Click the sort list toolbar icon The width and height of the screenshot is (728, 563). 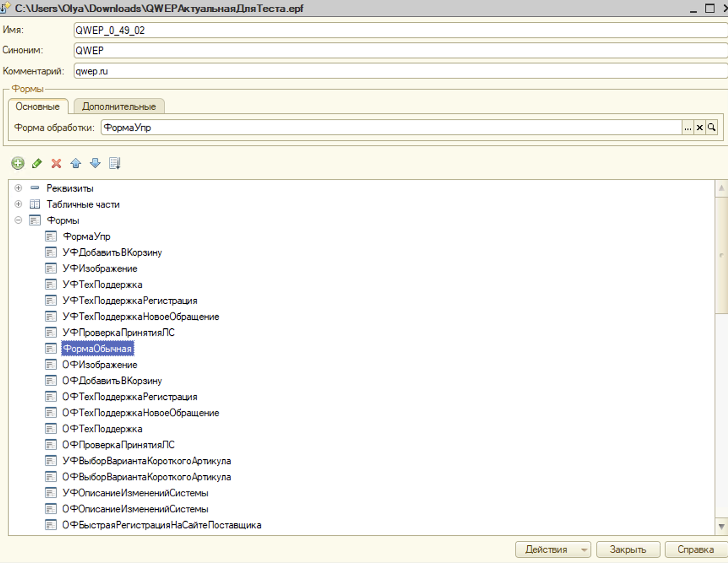click(115, 163)
